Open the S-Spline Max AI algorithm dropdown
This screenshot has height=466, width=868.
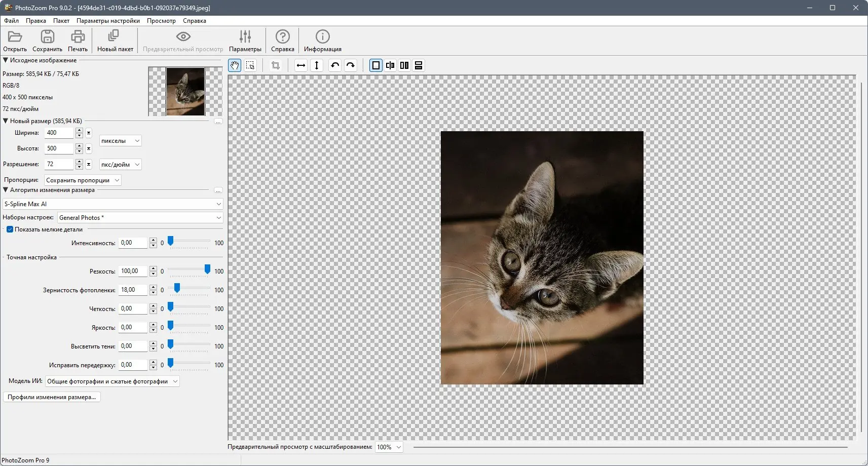(112, 204)
